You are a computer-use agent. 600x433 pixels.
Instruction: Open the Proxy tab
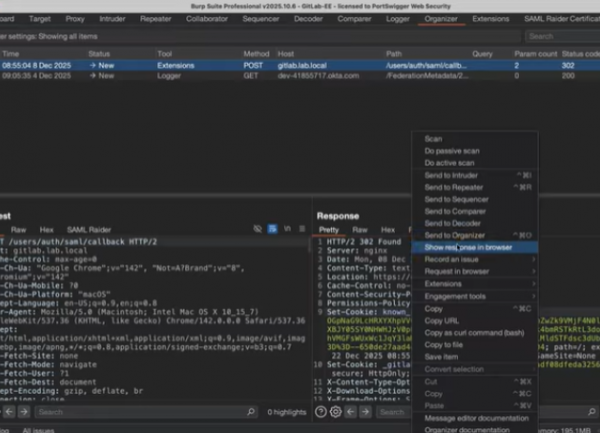pyautogui.click(x=75, y=19)
